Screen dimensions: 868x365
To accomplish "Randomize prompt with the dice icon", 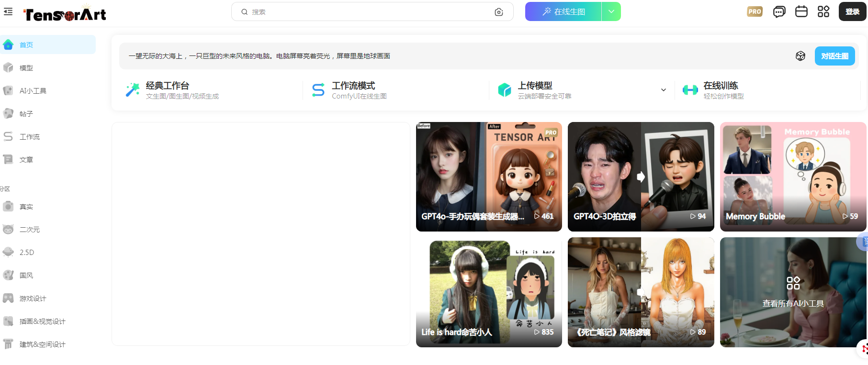I will [800, 56].
